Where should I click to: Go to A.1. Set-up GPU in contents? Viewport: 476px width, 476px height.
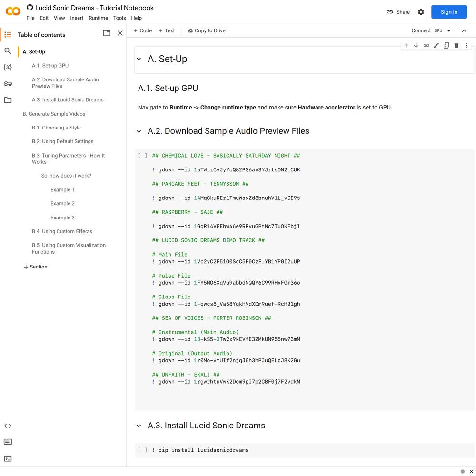pos(50,66)
